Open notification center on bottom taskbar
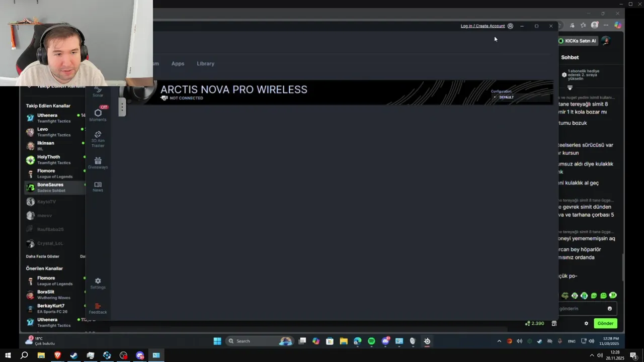This screenshot has width=644, height=362. (634, 355)
